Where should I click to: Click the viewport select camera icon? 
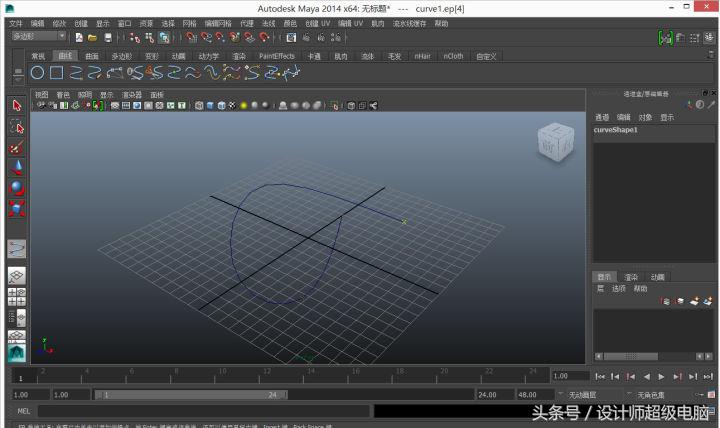(41, 106)
